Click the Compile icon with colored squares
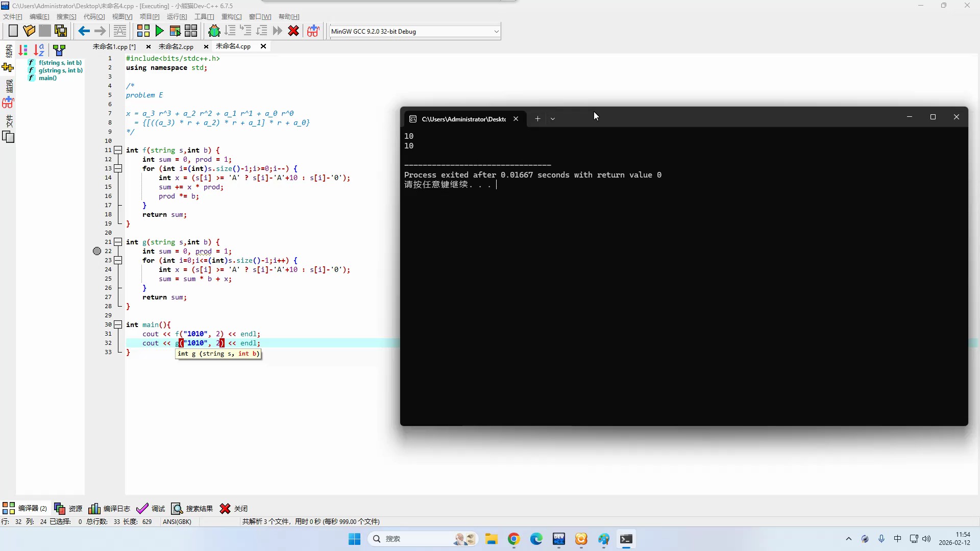 click(x=143, y=31)
